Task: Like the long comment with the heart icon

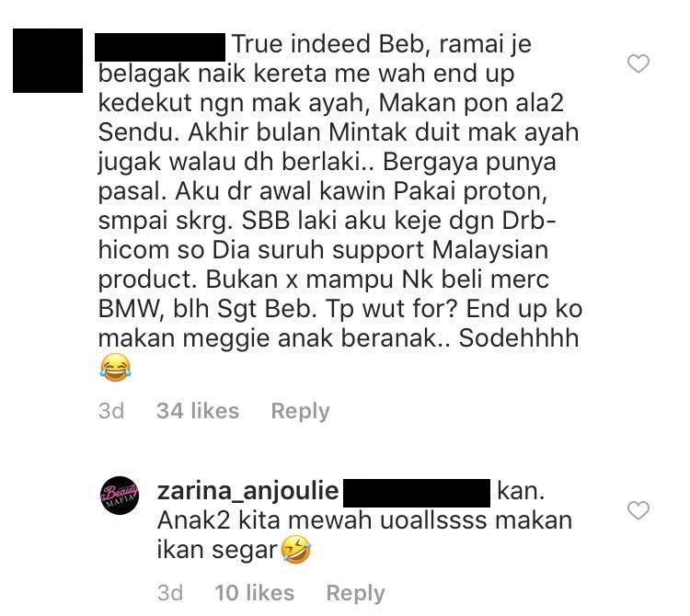Action: tap(638, 63)
